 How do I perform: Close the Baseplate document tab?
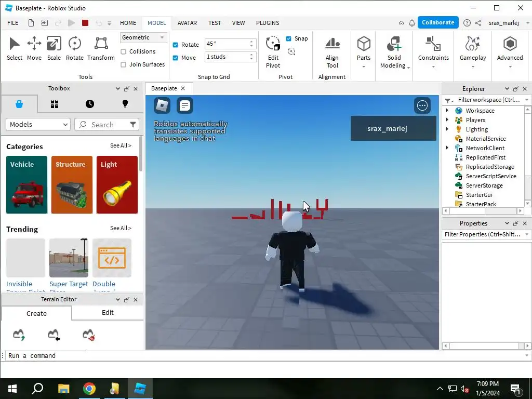(183, 88)
